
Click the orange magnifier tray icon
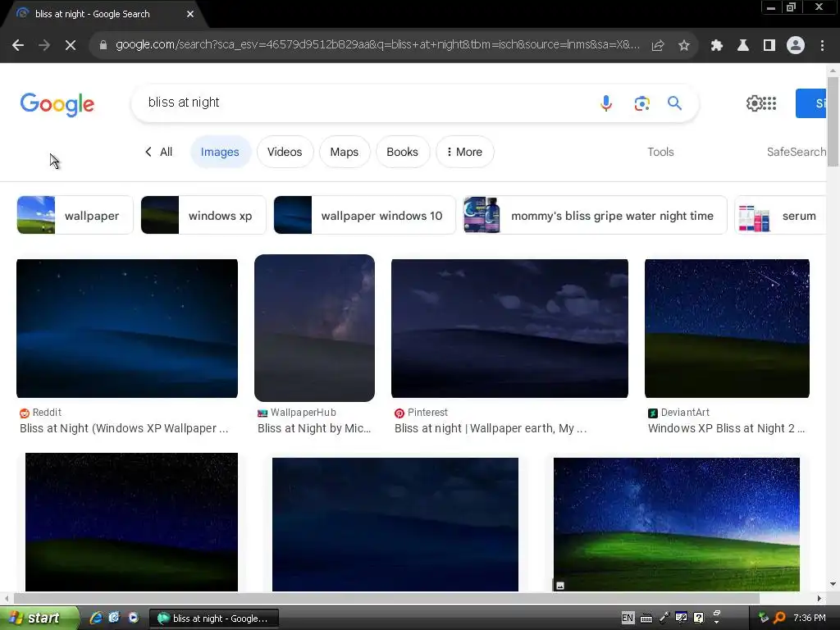779,619
